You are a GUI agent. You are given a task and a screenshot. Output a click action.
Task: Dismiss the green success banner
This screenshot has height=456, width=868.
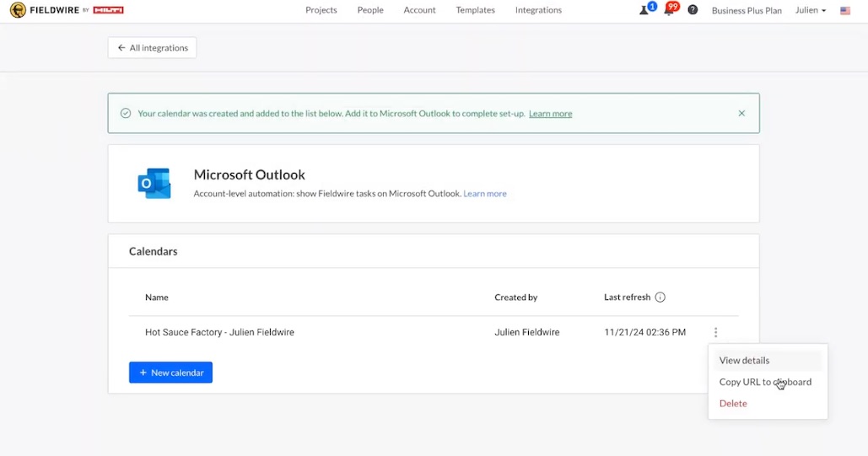(x=741, y=113)
